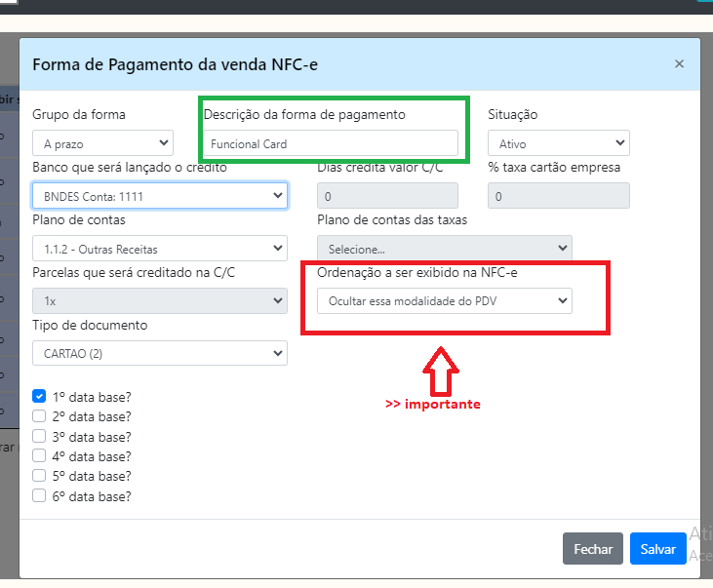Expand the Tipo de documento dropdown
713x588 pixels.
coord(159,353)
